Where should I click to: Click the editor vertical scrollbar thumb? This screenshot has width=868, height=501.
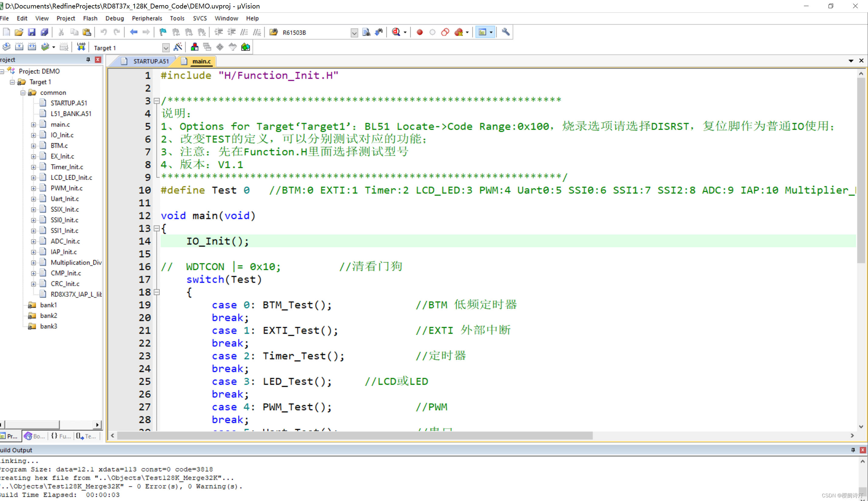click(861, 170)
